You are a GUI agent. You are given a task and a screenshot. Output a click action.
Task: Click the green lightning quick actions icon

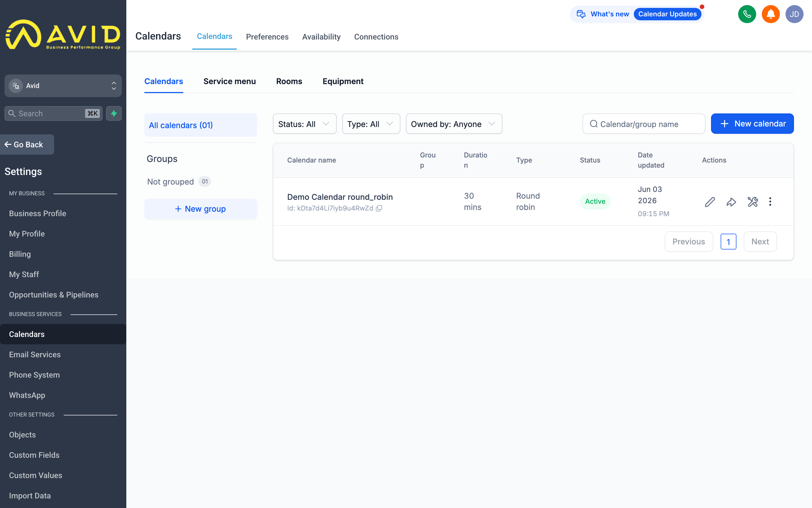[x=114, y=113]
